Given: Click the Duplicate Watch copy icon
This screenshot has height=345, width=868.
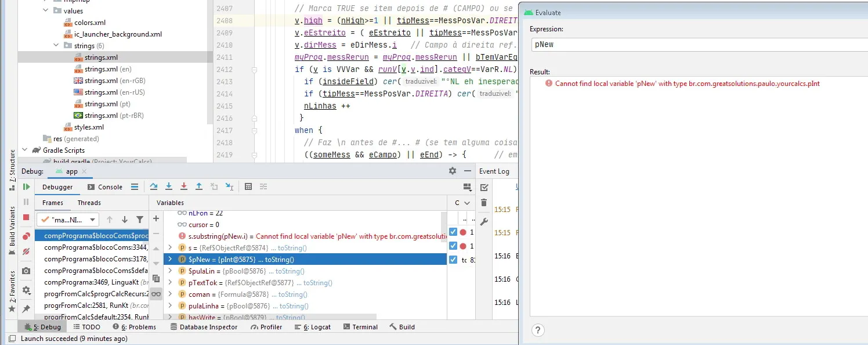Looking at the screenshot, I should (x=155, y=279).
